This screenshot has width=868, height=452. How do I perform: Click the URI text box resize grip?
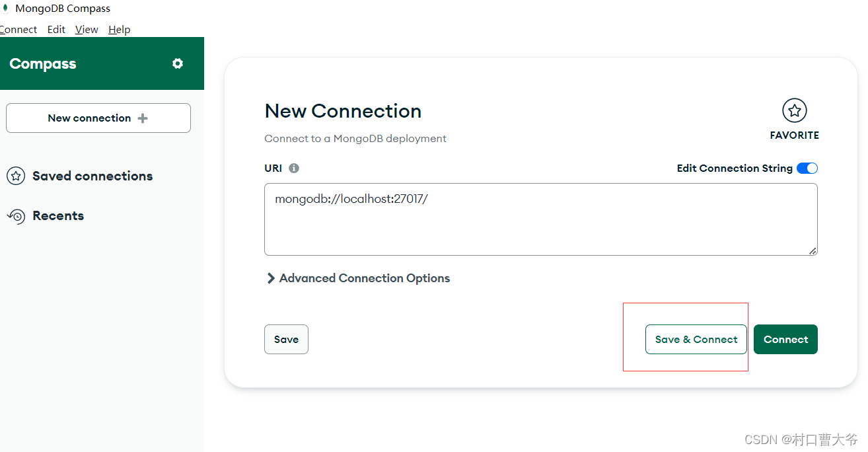pos(813,250)
